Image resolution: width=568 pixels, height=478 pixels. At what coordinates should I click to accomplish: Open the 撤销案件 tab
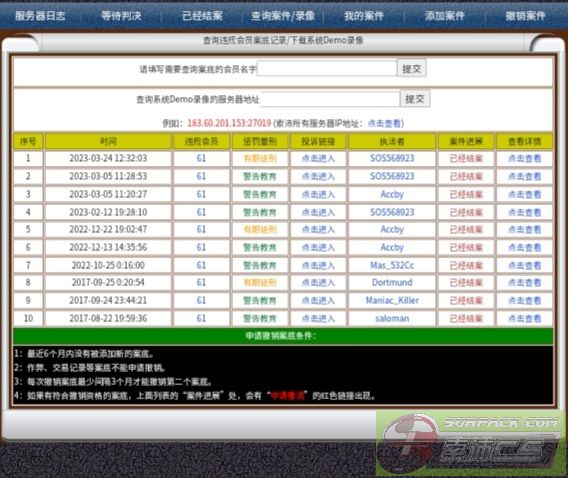coord(525,16)
